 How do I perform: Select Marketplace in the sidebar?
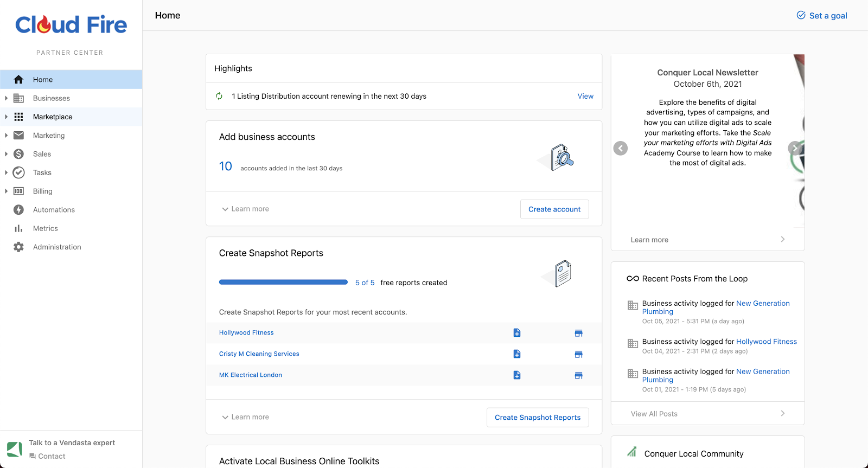coord(71,117)
